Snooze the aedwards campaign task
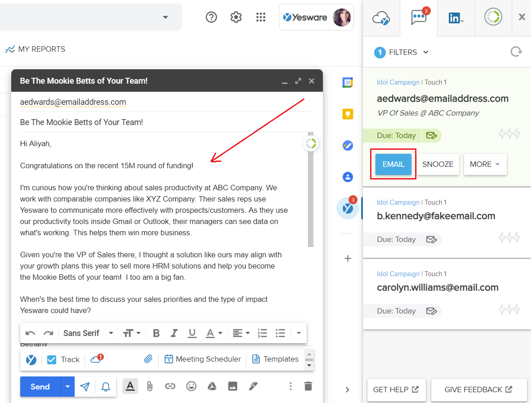Image resolution: width=532 pixels, height=403 pixels. pos(438,164)
